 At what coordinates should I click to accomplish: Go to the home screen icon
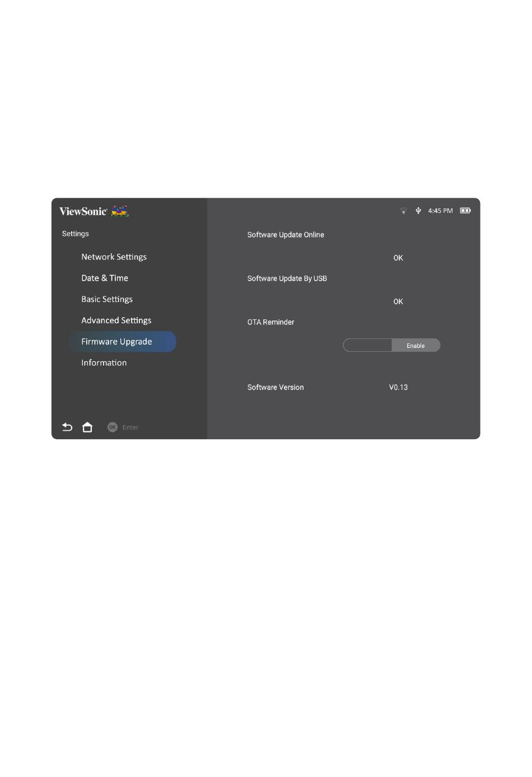coord(87,427)
